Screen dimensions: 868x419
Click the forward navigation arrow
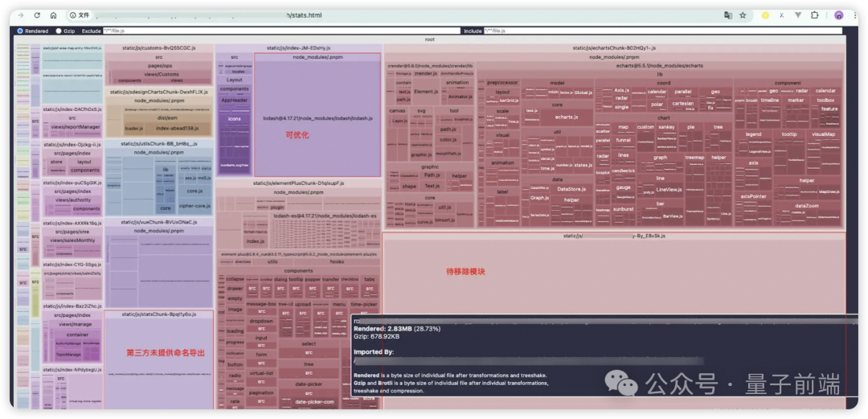tap(21, 15)
